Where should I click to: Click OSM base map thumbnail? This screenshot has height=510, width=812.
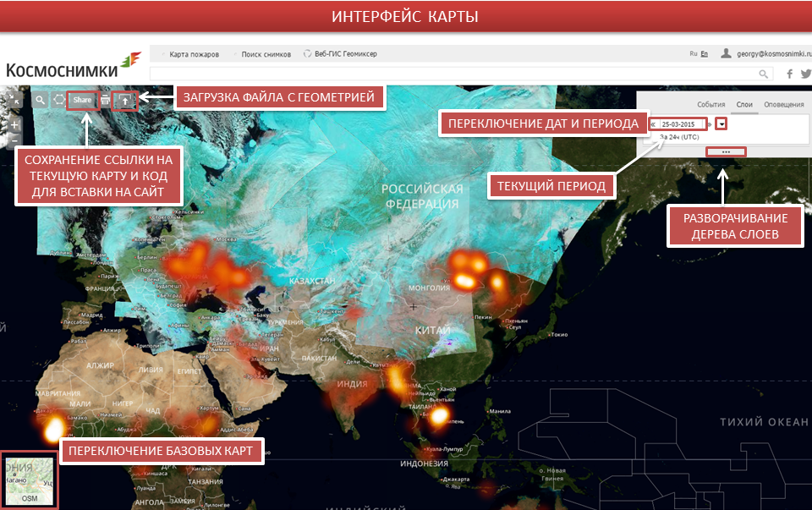coord(30,481)
